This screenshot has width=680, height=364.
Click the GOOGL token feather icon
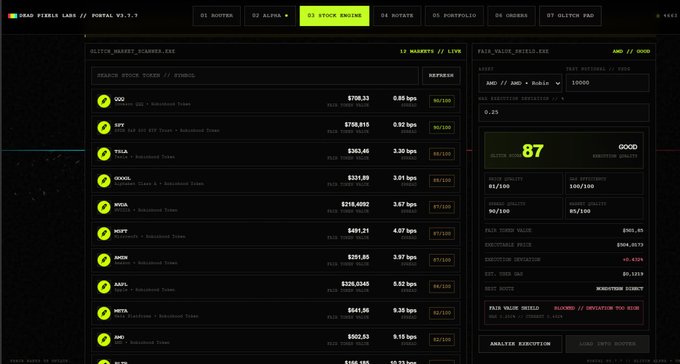(104, 181)
